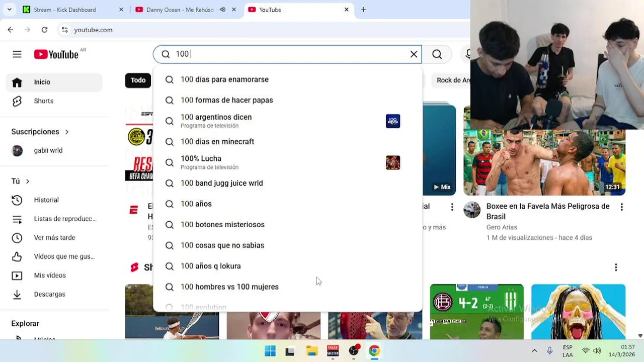Select suggestion 100 argentinos dicen
The image size is (644, 362).
pos(287,121)
